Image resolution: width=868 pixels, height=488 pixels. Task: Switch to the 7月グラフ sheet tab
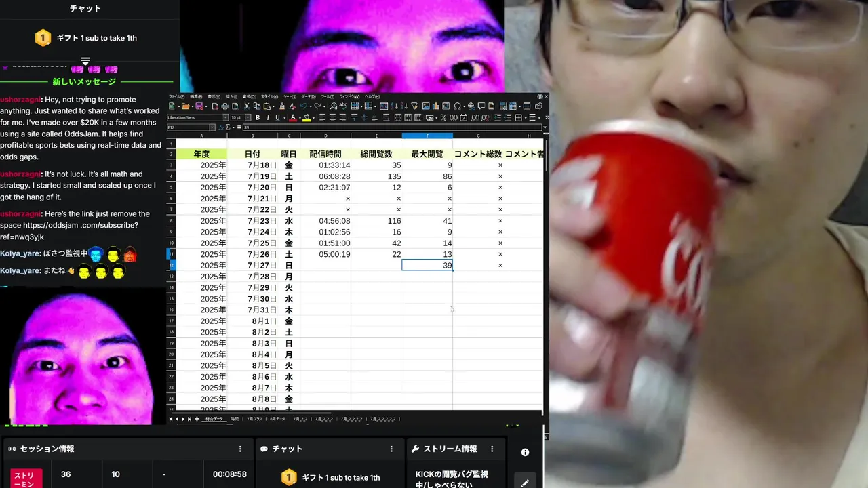point(254,419)
